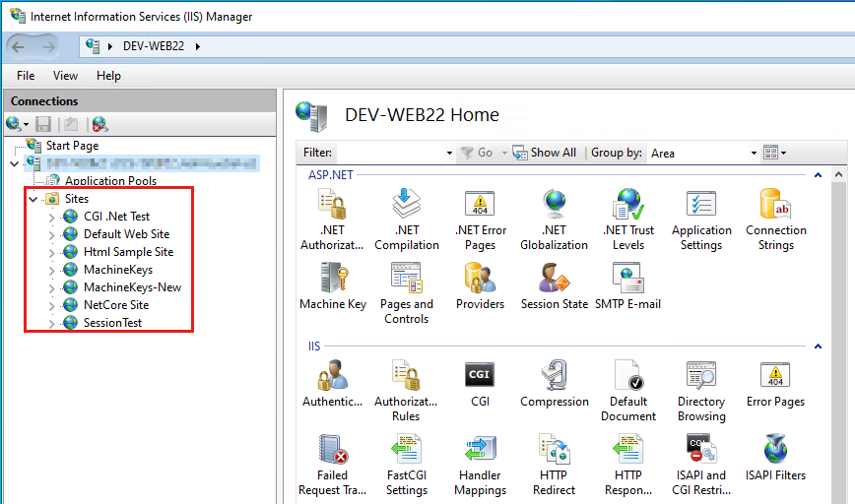The height and width of the screenshot is (504, 855).
Task: Expand the Default Web Site node
Action: tap(52, 234)
